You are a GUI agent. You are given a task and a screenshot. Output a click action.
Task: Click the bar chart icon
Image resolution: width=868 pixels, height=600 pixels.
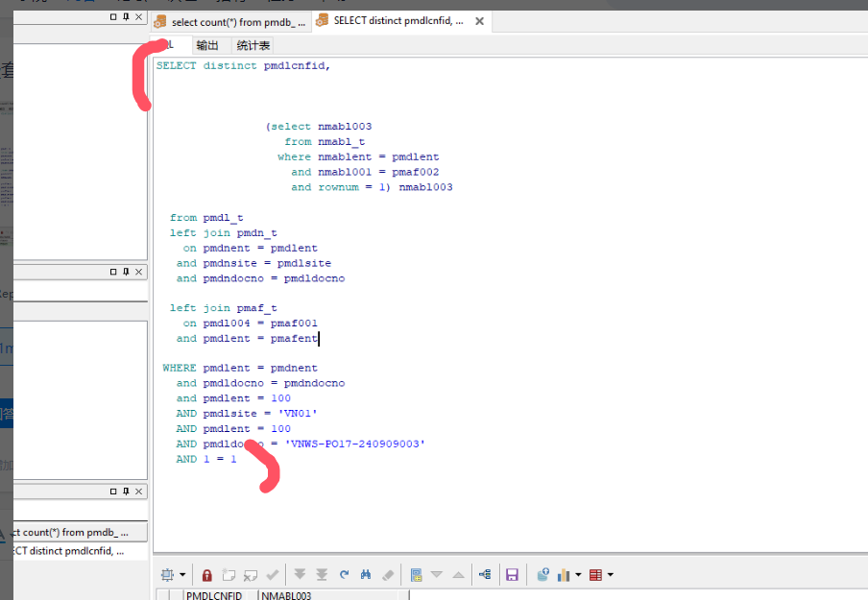click(x=564, y=575)
